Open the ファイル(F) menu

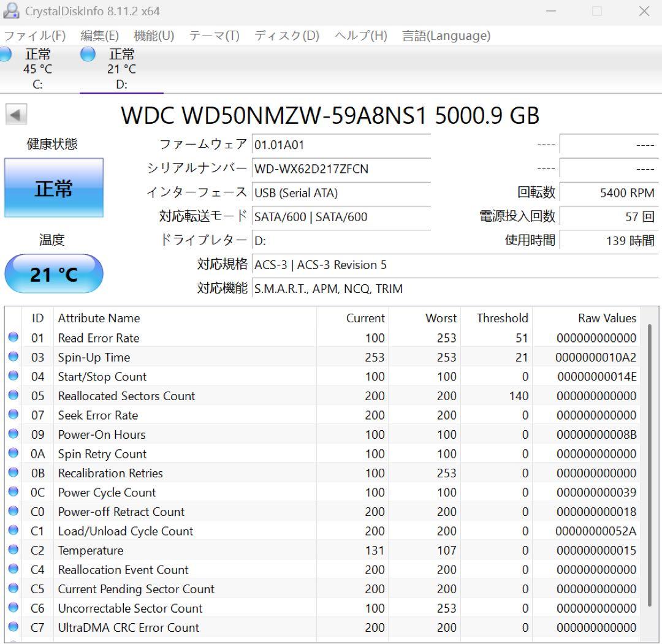[x=34, y=36]
